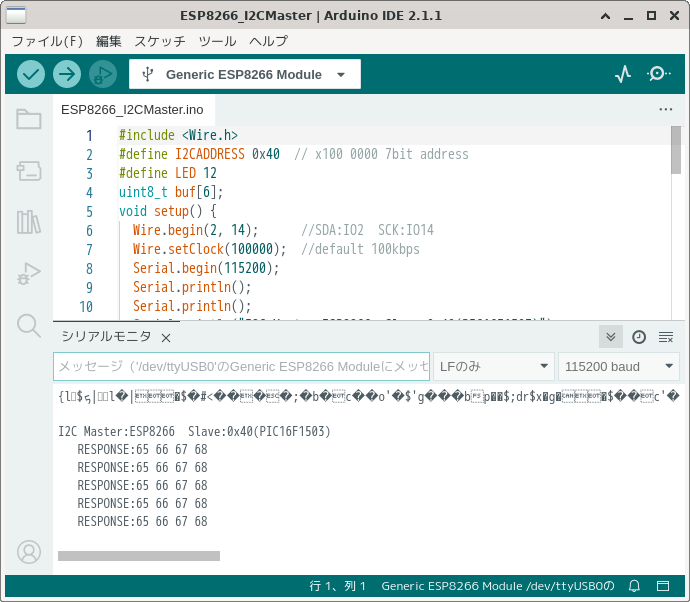Image resolution: width=690 pixels, height=602 pixels.
Task: Click the Upload arrow button
Action: [67, 74]
